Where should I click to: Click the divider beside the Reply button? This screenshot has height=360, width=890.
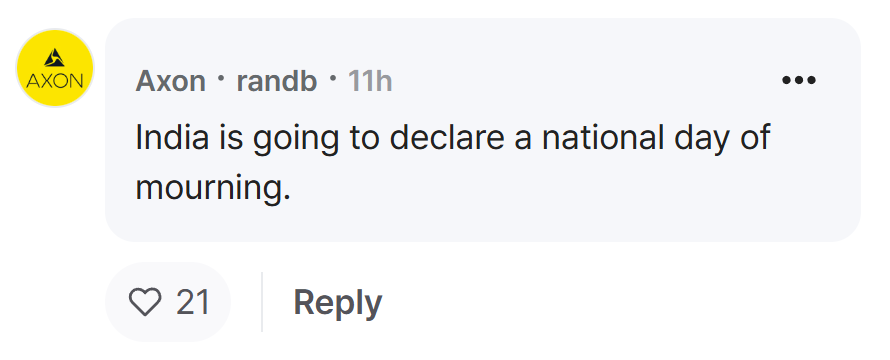(x=262, y=302)
